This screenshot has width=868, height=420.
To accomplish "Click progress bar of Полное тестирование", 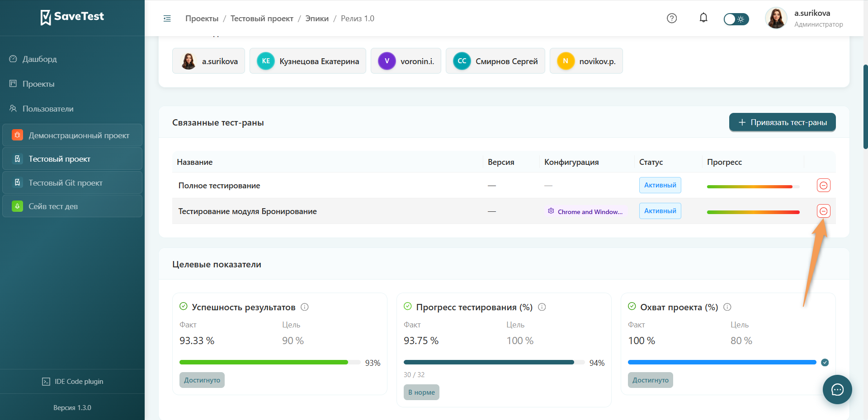I will [x=753, y=187].
